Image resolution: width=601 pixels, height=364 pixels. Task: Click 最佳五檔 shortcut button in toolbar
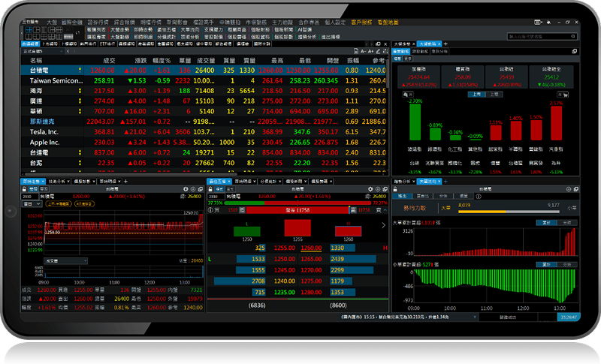[166, 29]
